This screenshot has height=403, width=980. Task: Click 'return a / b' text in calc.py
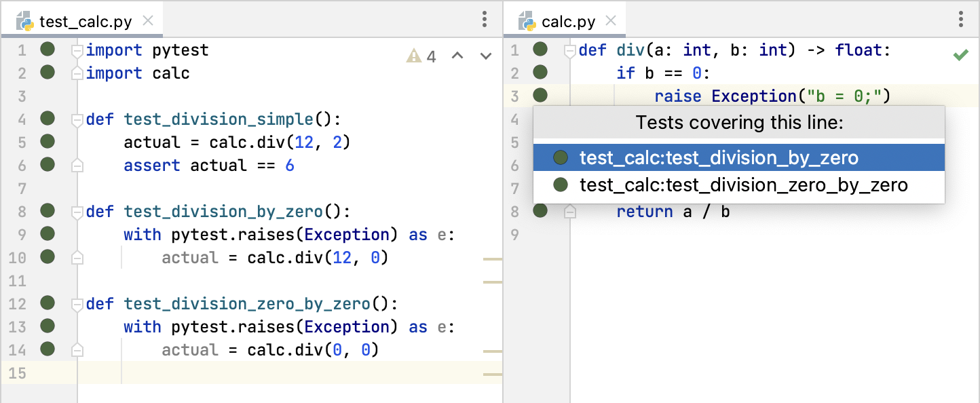[x=673, y=212]
